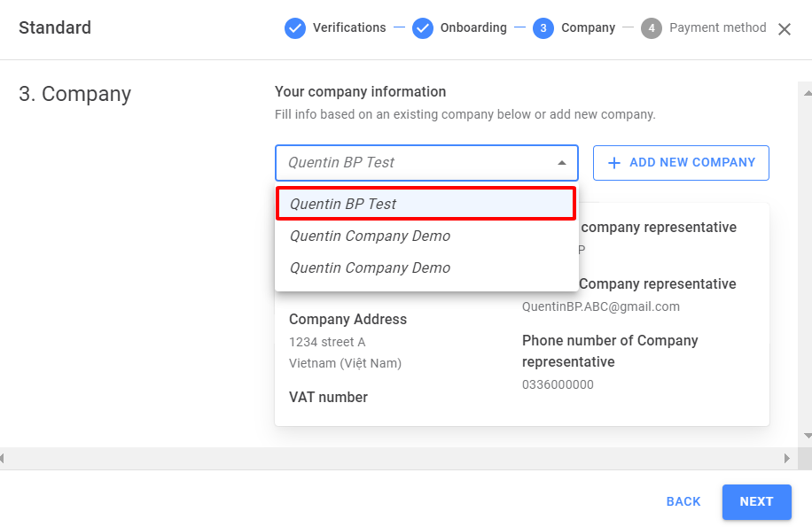The image size is (812, 527).
Task: Jump to the Payment method step label
Action: click(718, 27)
